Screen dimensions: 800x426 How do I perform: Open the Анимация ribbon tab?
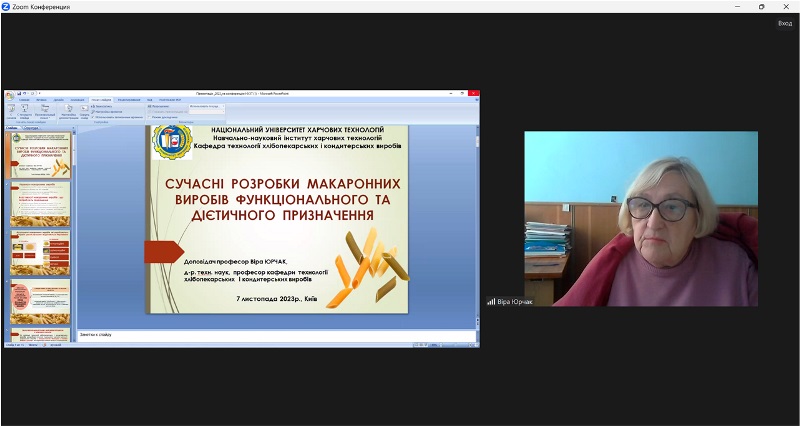pyautogui.click(x=77, y=100)
